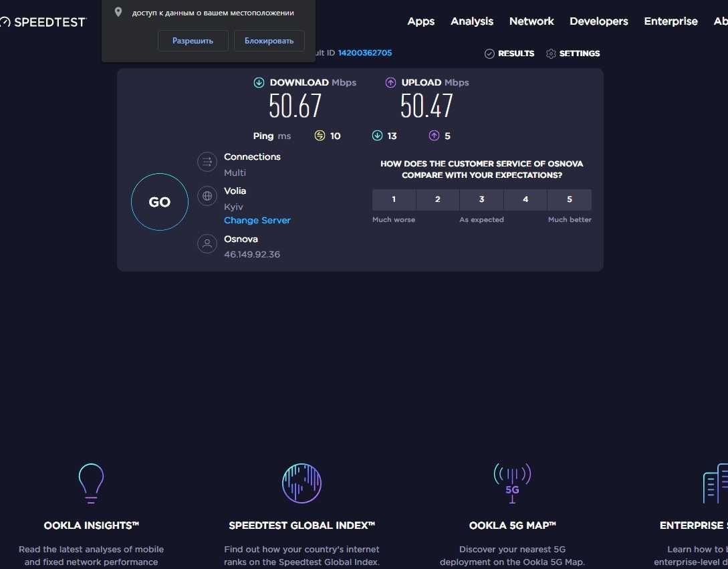Open the Analysis menu
The image size is (728, 569).
coord(472,21)
